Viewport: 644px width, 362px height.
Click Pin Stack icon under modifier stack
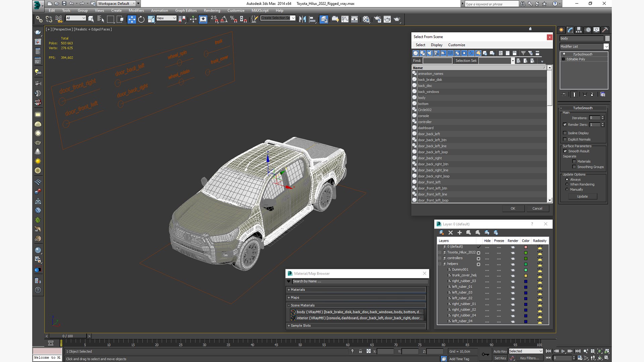tap(563, 95)
